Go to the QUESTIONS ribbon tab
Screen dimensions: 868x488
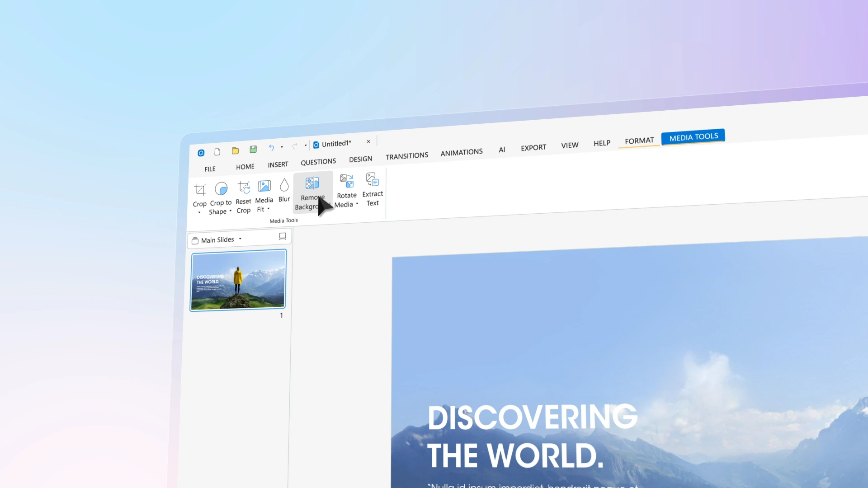point(318,162)
